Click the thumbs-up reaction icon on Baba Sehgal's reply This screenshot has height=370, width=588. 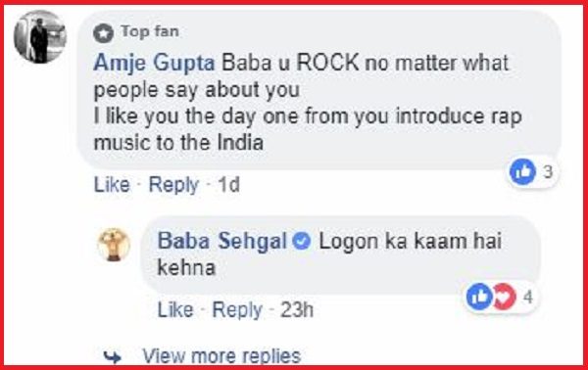click(x=479, y=297)
